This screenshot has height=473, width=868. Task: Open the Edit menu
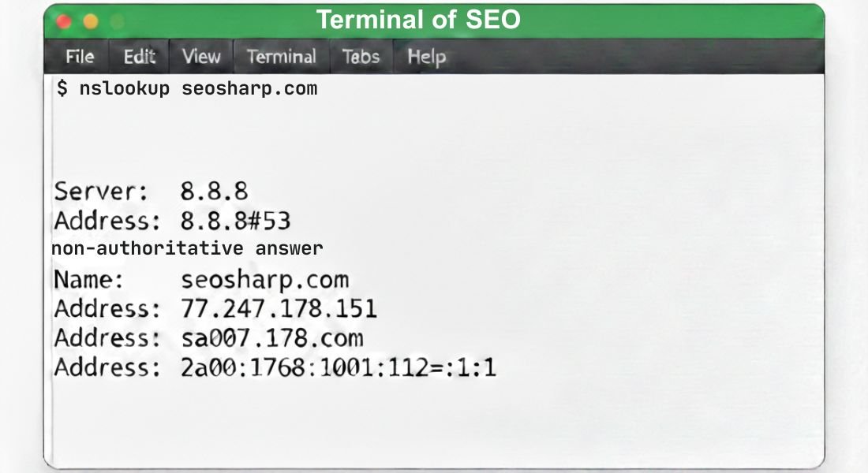139,56
